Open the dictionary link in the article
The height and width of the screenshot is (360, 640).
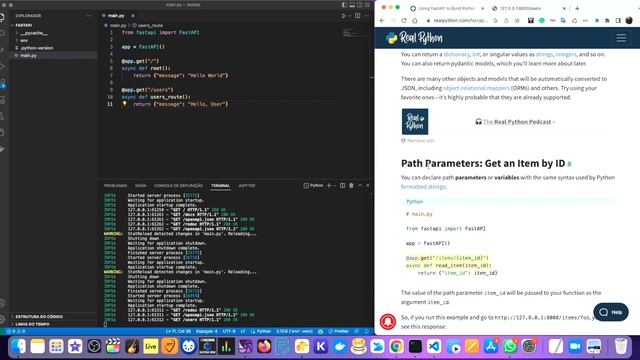(456, 54)
